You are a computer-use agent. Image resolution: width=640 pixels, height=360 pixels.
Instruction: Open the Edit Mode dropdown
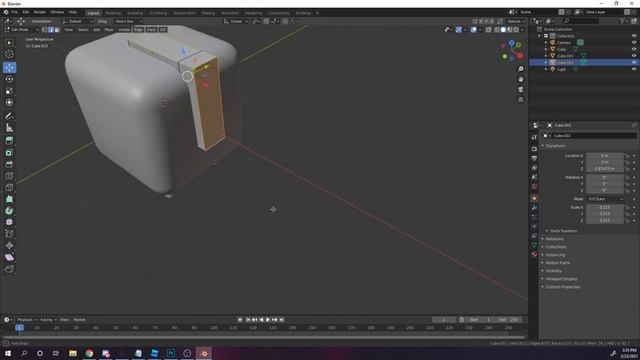(x=21, y=30)
